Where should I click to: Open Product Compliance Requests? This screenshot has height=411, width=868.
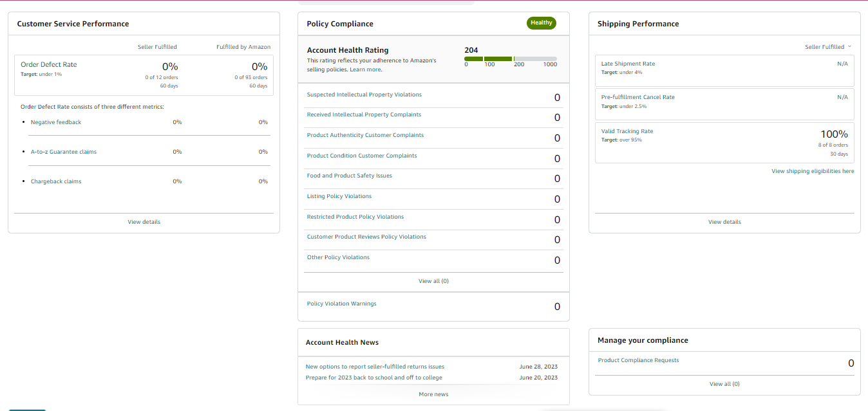[638, 360]
